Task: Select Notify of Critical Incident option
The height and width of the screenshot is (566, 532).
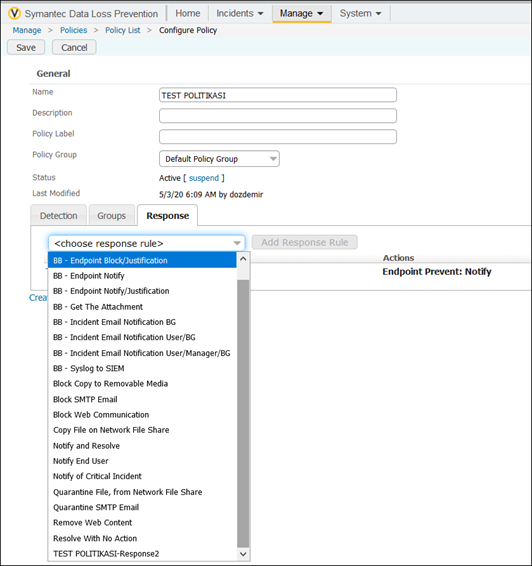Action: tap(142, 476)
